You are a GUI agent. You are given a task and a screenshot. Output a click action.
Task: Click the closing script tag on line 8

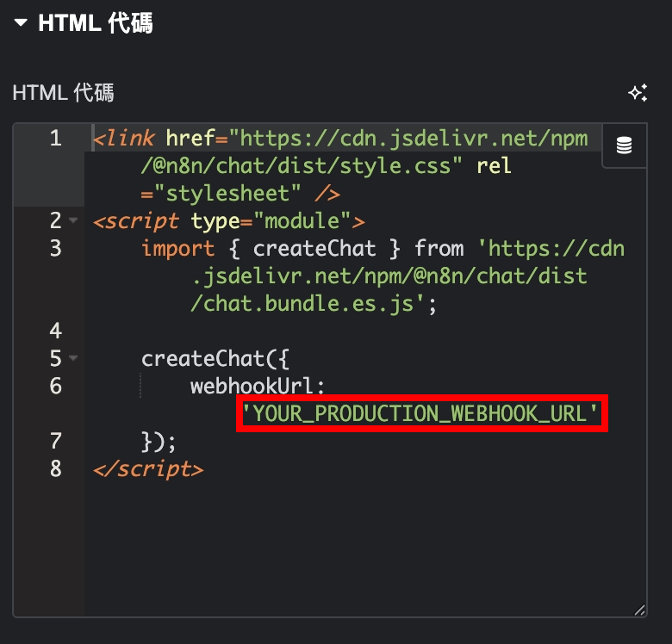click(x=148, y=469)
